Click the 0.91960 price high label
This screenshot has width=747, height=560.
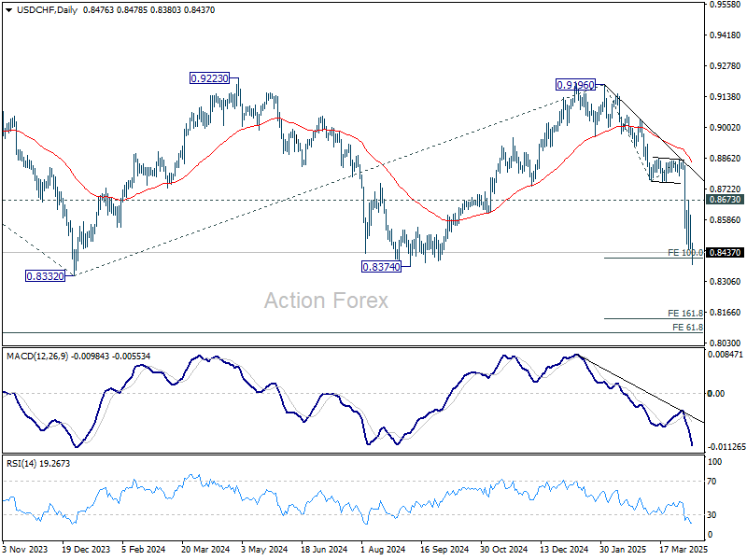coord(575,85)
